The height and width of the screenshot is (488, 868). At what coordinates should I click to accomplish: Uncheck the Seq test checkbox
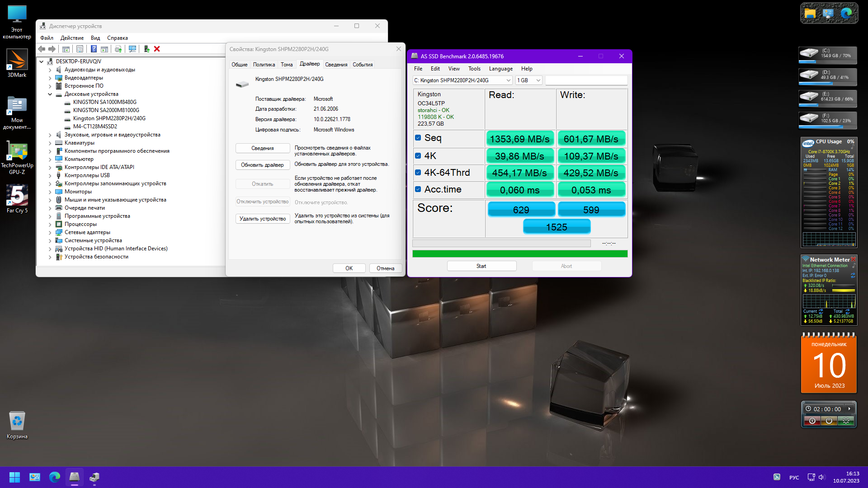(418, 138)
